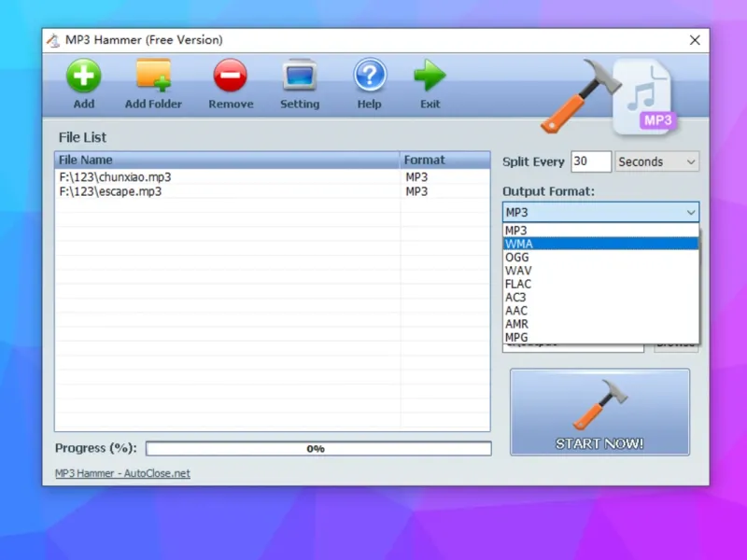Click the File Name column header
The image size is (747, 560).
(x=227, y=160)
